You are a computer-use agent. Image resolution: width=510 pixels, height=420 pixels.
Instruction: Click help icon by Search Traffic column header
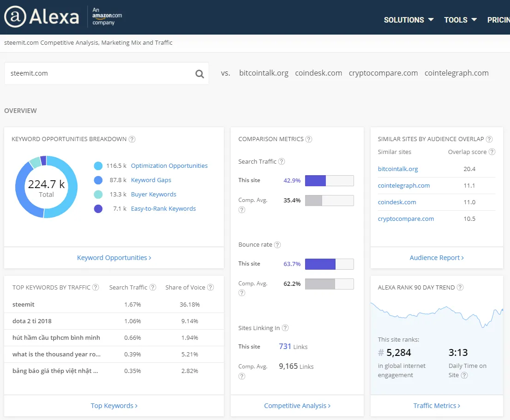(153, 287)
